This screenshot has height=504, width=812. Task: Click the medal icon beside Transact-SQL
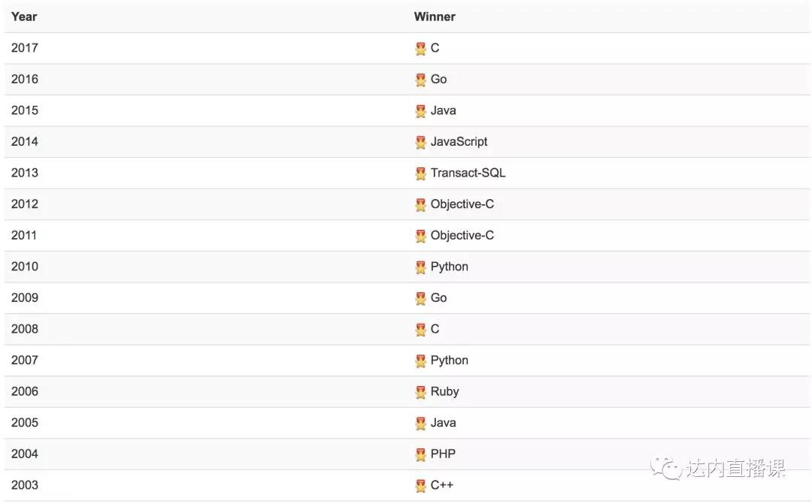point(420,174)
